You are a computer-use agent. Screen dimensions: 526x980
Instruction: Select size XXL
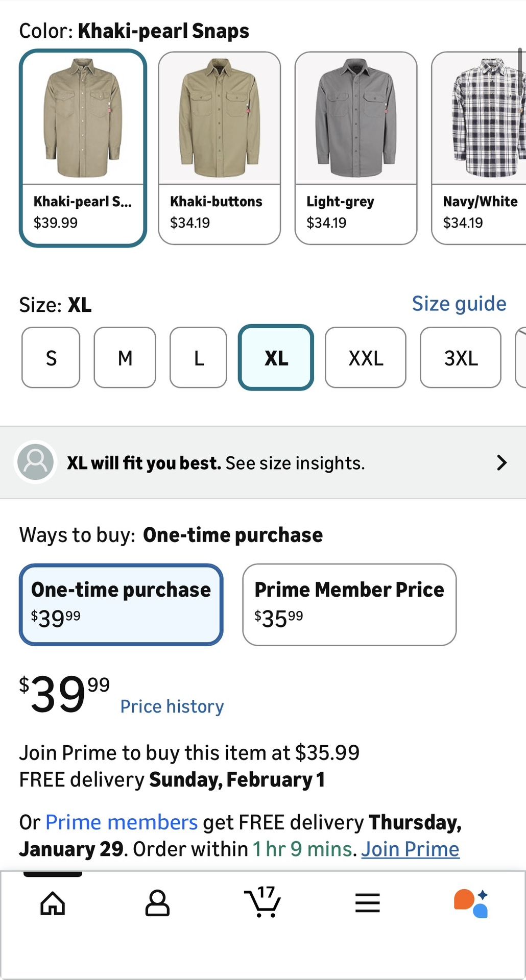coord(366,358)
